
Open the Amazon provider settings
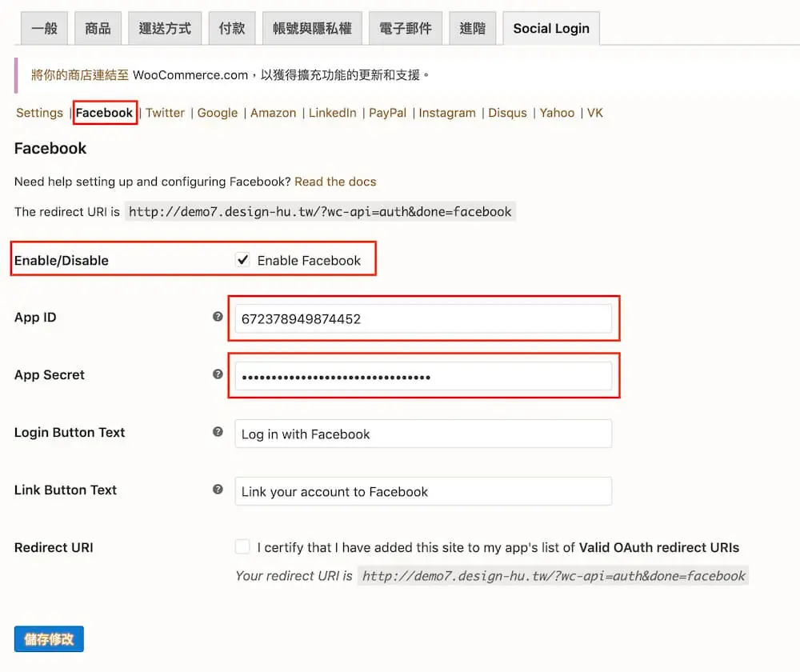coord(273,113)
